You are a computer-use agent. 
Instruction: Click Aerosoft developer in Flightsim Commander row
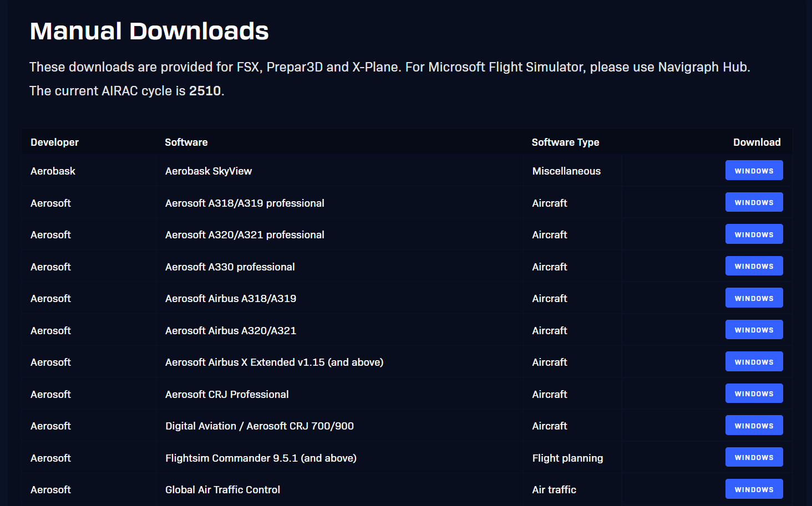(50, 458)
